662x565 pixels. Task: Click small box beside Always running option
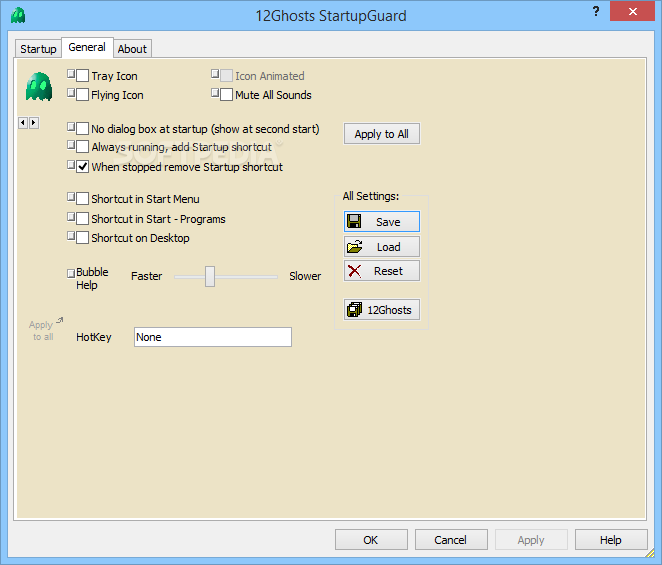[71, 145]
